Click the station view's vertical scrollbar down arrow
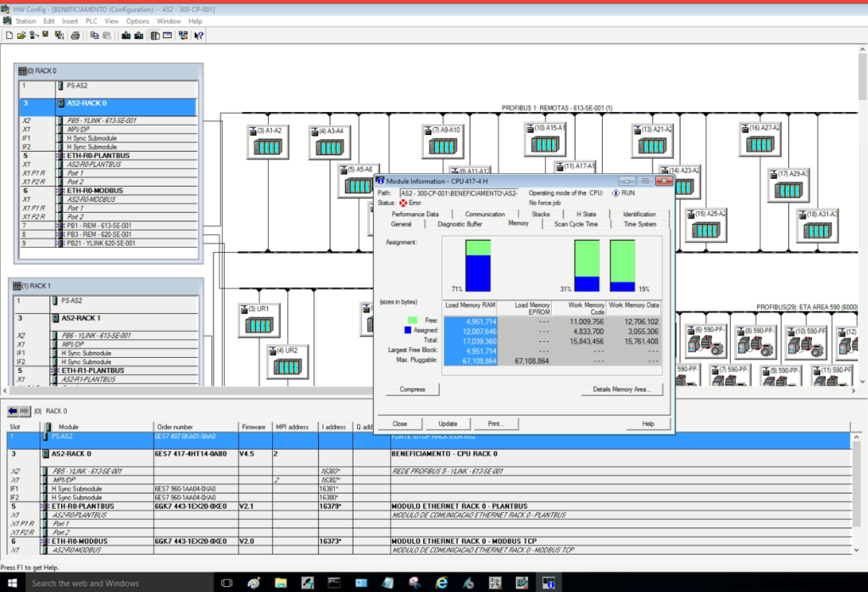 (x=862, y=382)
